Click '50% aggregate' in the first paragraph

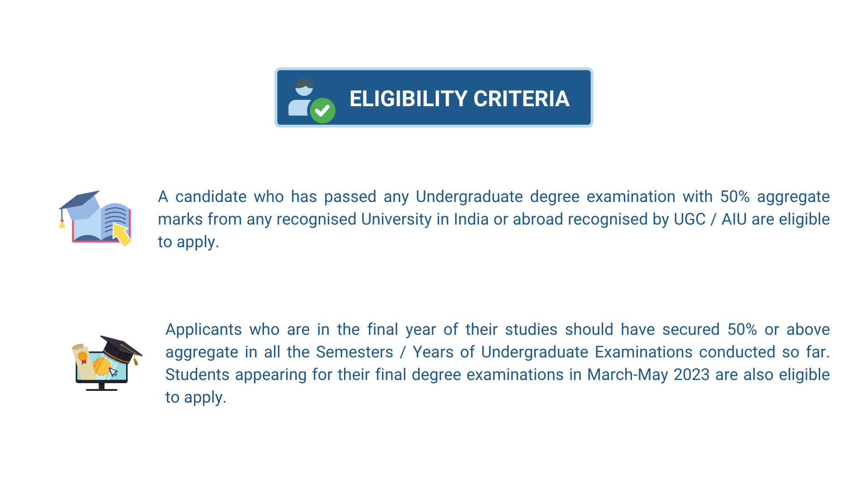775,197
